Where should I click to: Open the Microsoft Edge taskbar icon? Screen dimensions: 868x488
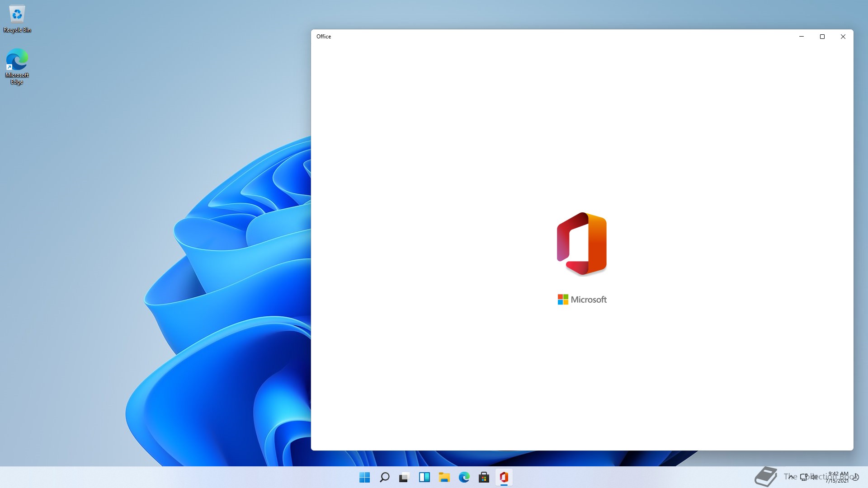click(x=464, y=477)
